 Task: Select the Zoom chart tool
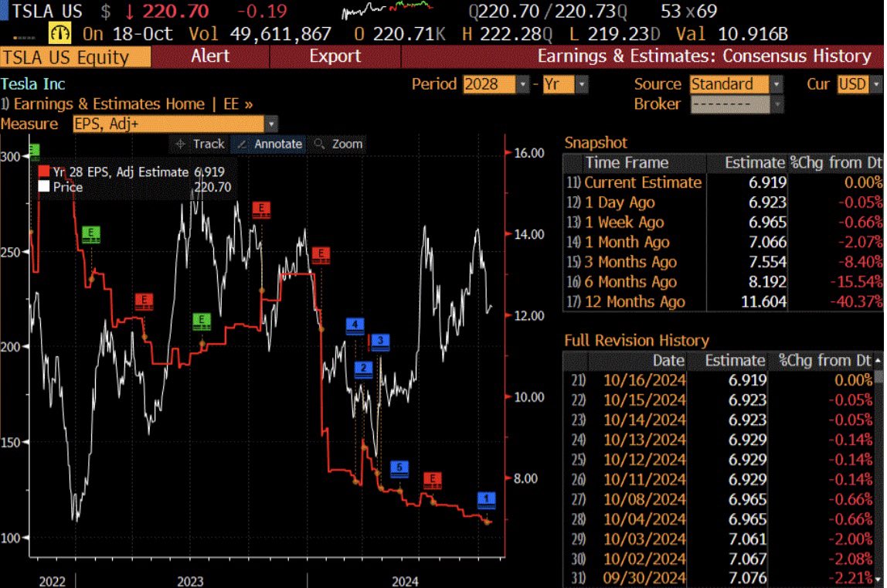coord(338,144)
